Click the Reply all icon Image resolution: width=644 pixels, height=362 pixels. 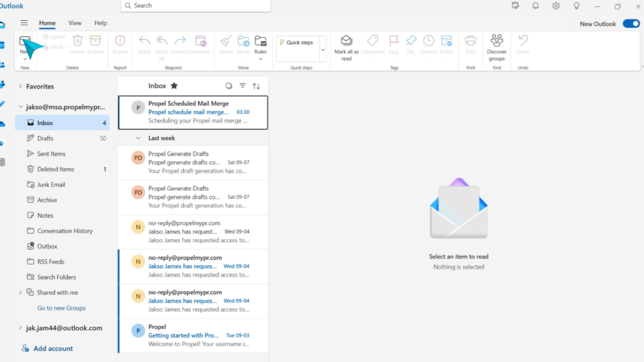(162, 41)
